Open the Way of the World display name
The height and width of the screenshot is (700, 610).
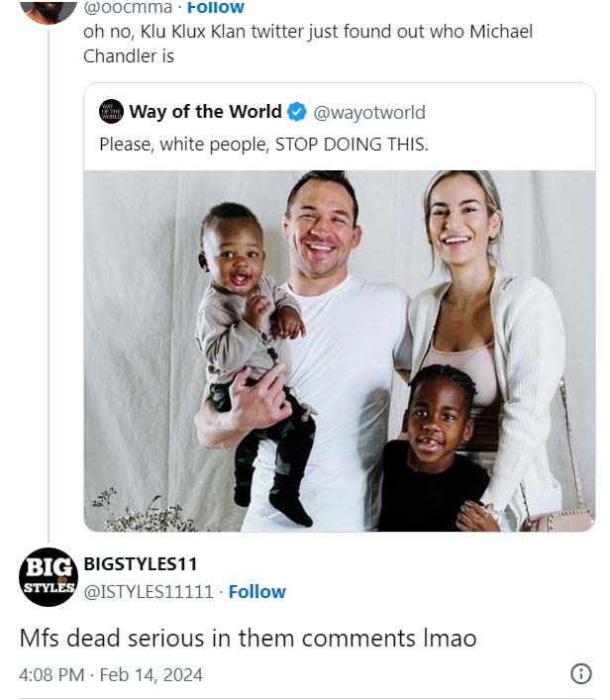click(x=205, y=112)
